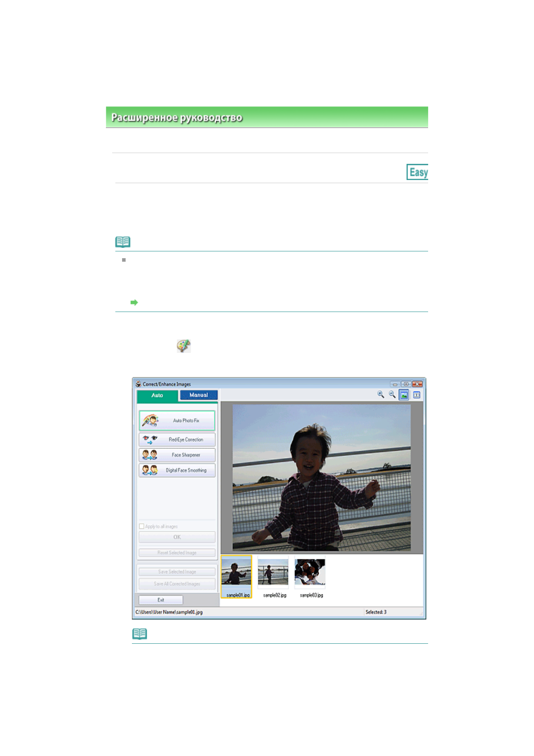Screen dimensions: 534x756
Task: Click the note book icon above the dialog
Action: [x=123, y=242]
